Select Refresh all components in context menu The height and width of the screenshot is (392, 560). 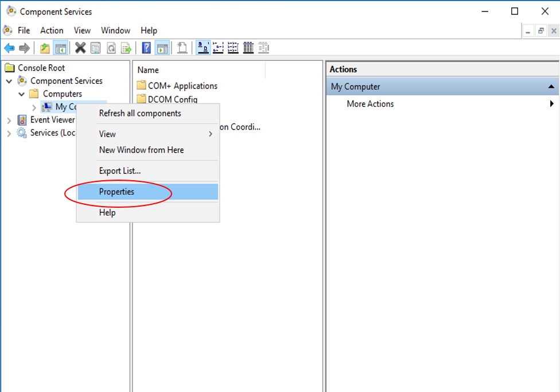pos(140,114)
